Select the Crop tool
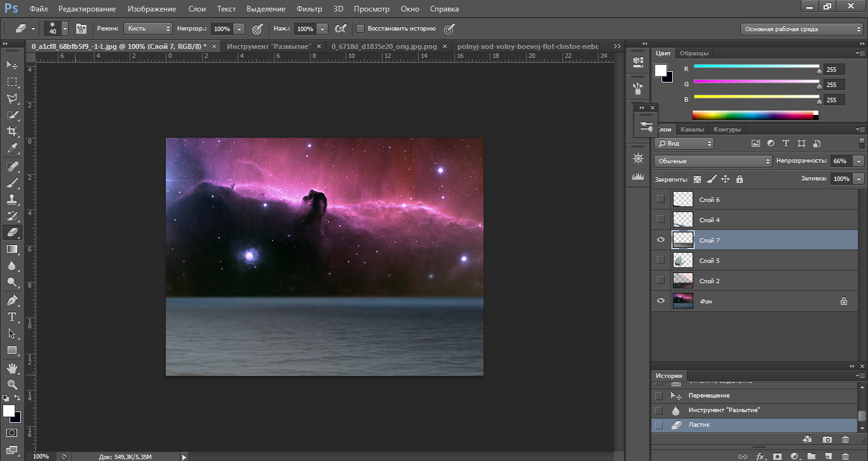This screenshot has width=868, height=461. pos(11,131)
